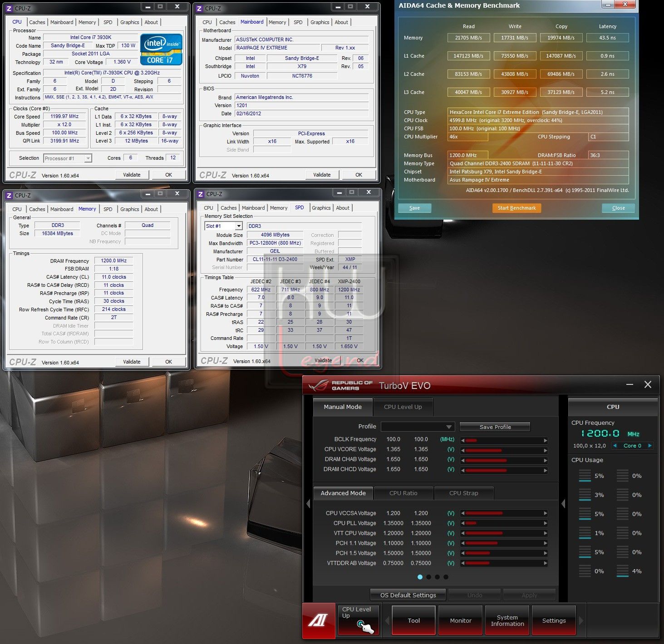The width and height of the screenshot is (664, 644).
Task: Switch to the next core with Core 0's right arrow
Action: (649, 446)
